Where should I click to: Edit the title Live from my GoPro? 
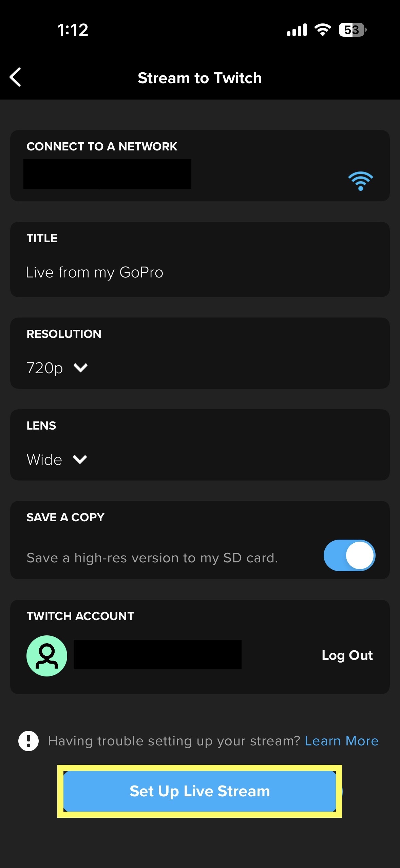[95, 272]
